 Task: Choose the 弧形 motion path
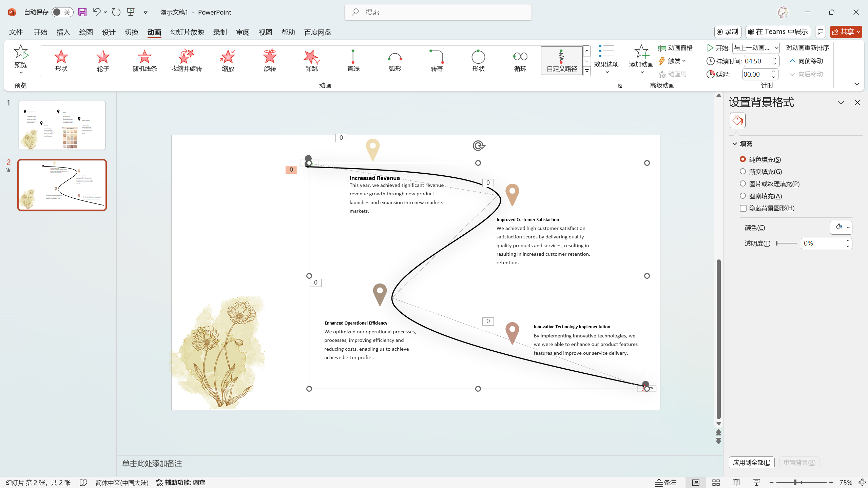click(395, 61)
